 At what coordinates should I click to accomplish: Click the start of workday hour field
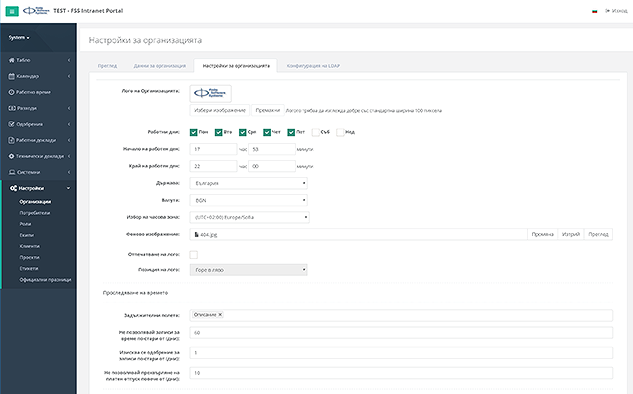pyautogui.click(x=213, y=149)
